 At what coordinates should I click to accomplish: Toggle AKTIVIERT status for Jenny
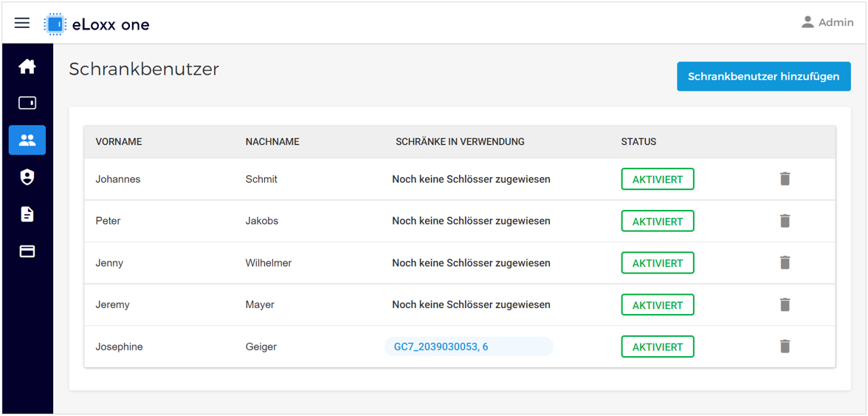point(658,263)
